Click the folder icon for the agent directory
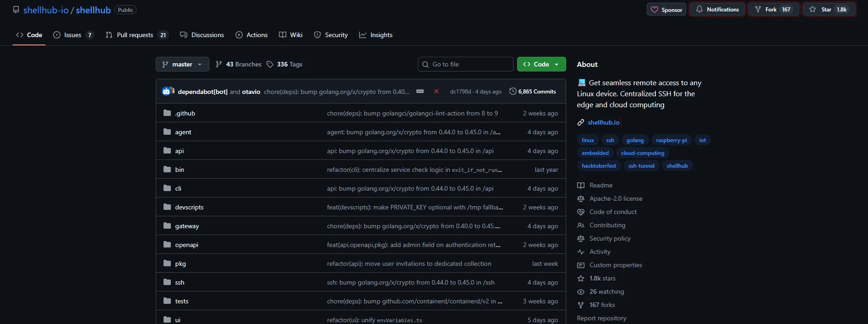 [167, 132]
